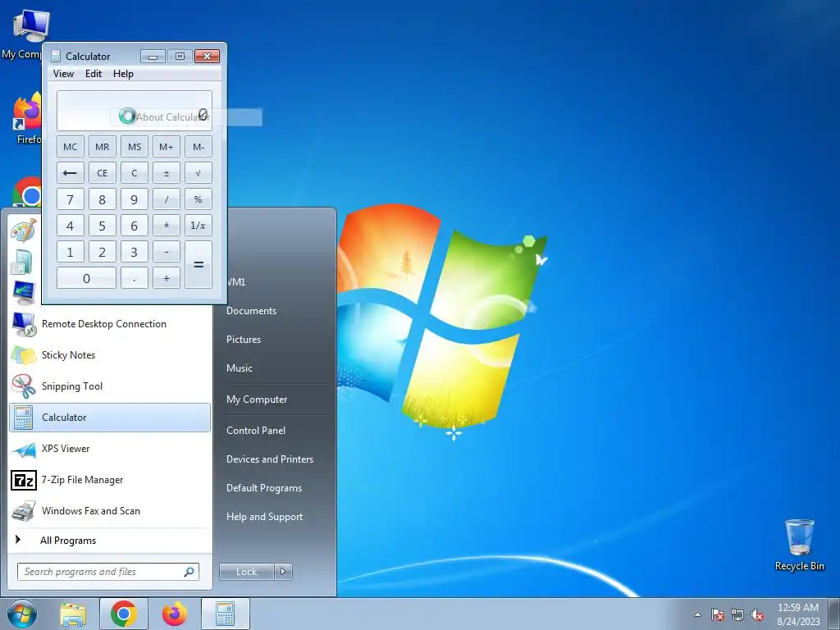Click the number 1 key
This screenshot has width=840, height=630.
(71, 252)
